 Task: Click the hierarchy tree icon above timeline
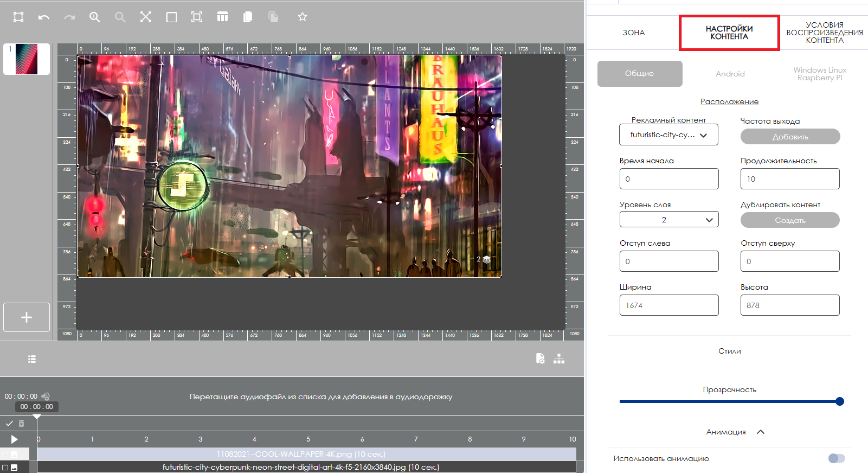coord(559,359)
